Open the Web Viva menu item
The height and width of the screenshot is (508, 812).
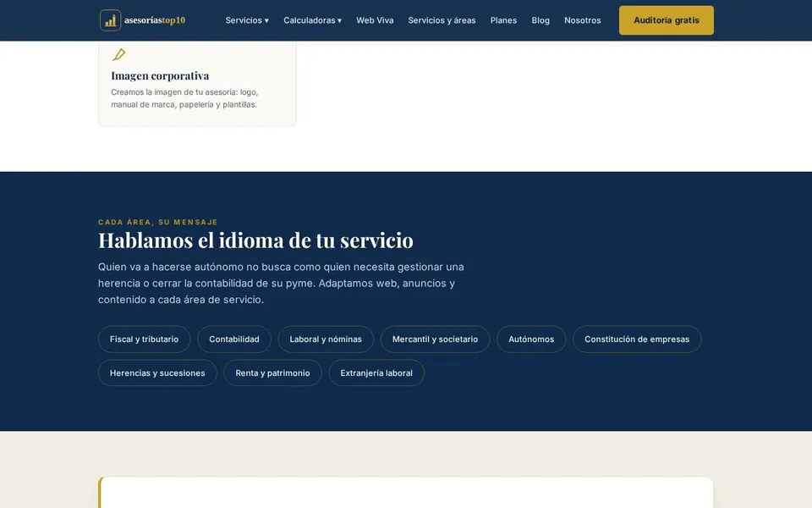(x=375, y=20)
